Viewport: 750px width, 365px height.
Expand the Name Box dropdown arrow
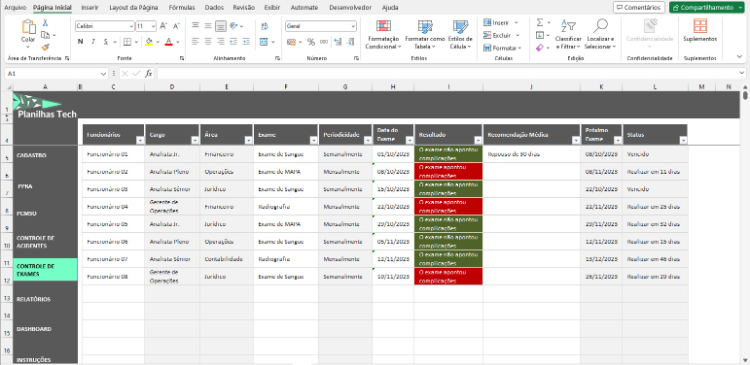pos(104,74)
